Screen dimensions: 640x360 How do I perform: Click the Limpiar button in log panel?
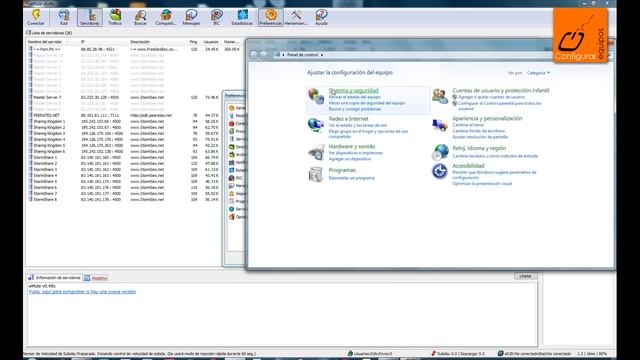click(525, 276)
